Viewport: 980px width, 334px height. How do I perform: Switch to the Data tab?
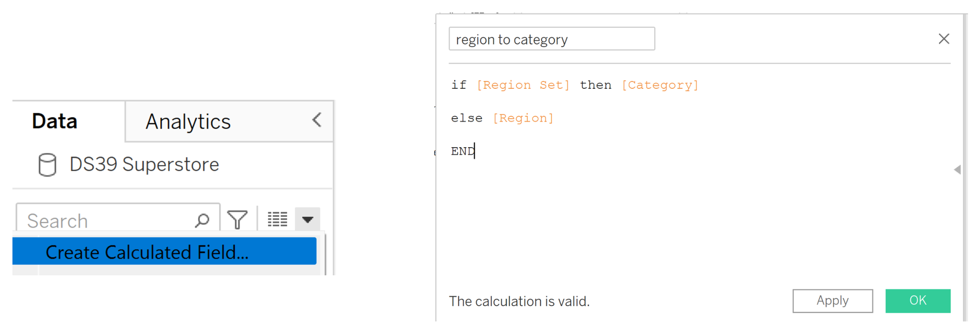click(54, 121)
